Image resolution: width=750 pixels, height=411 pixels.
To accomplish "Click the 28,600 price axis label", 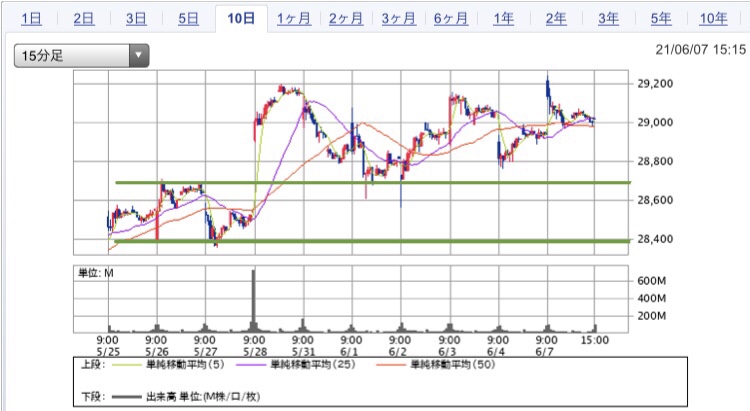I will (x=655, y=200).
